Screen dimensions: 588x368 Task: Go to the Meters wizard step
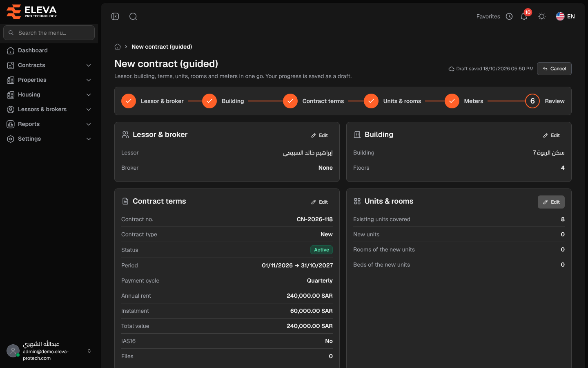[x=464, y=101]
